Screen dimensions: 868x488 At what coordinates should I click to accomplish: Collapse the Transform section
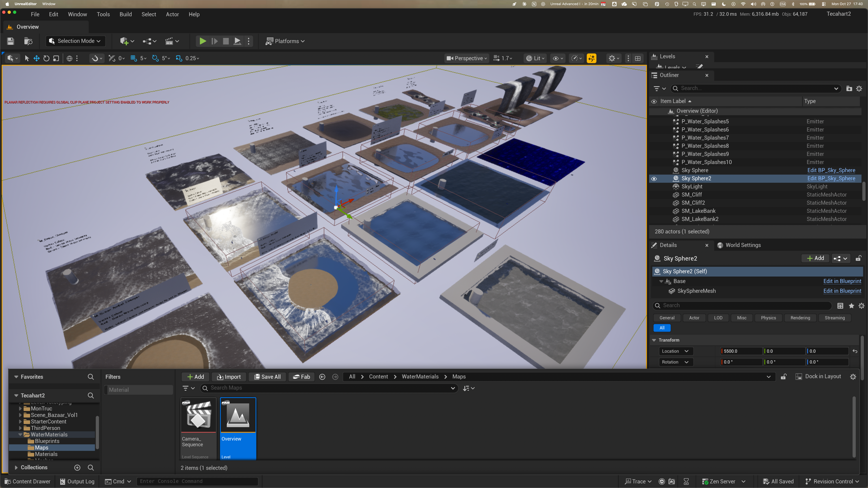654,340
